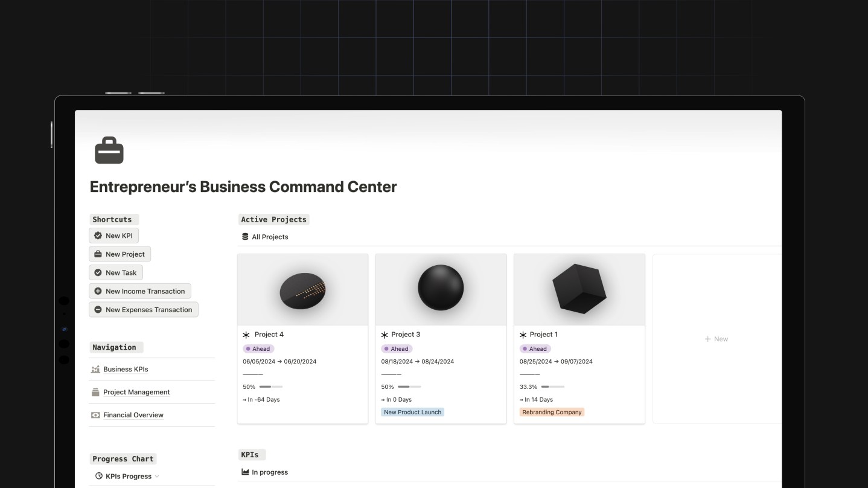The width and height of the screenshot is (868, 488).
Task: Click the Project 4 progress bar
Action: (270, 387)
